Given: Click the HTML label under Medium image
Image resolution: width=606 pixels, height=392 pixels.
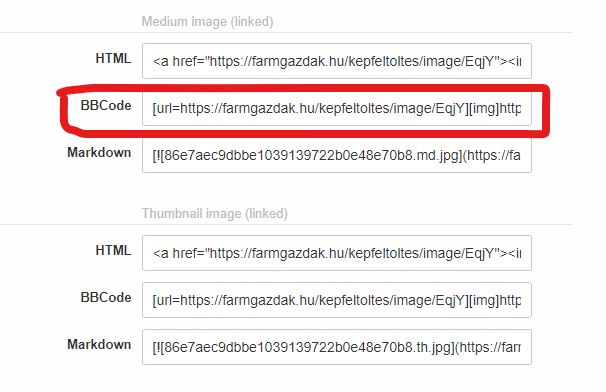Looking at the screenshot, I should pos(113,58).
